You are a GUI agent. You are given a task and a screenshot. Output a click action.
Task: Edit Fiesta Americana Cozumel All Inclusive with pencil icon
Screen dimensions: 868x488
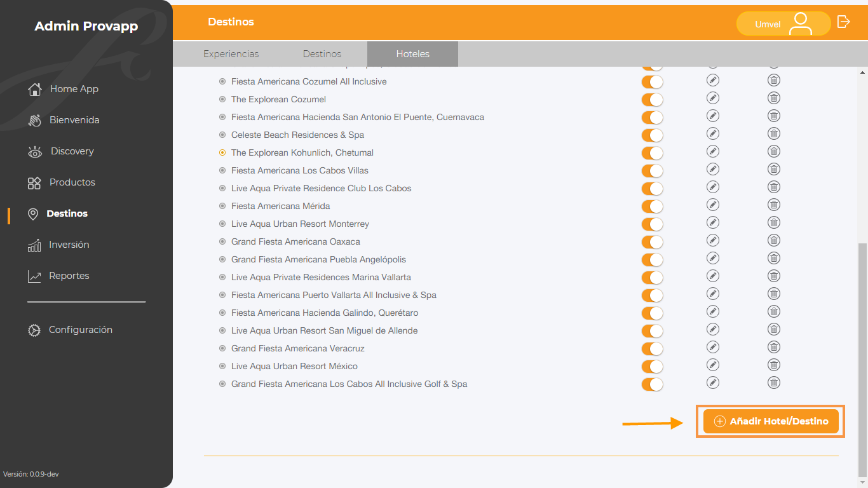pyautogui.click(x=713, y=80)
